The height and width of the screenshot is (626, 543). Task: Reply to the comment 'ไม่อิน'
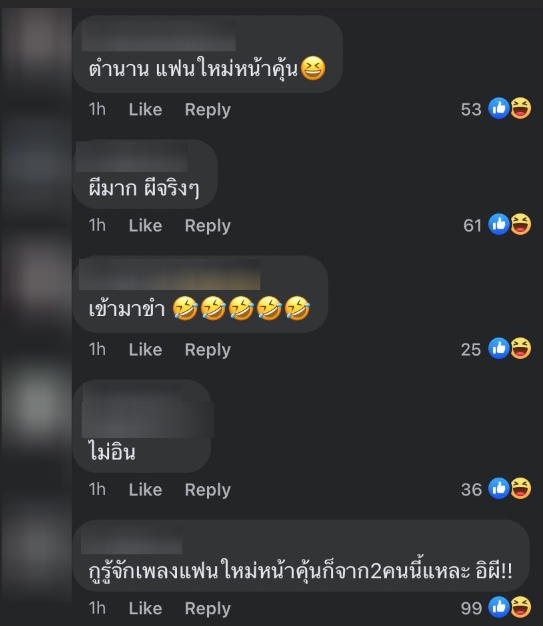pyautogui.click(x=208, y=490)
